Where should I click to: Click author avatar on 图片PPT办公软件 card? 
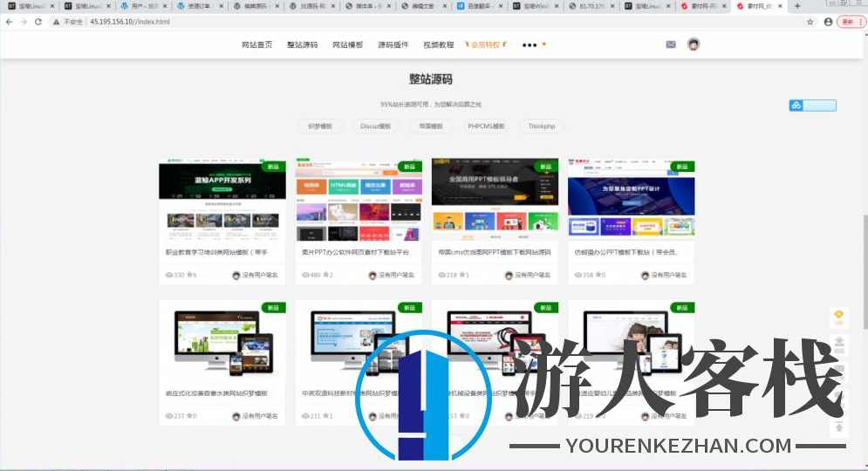pos(372,275)
